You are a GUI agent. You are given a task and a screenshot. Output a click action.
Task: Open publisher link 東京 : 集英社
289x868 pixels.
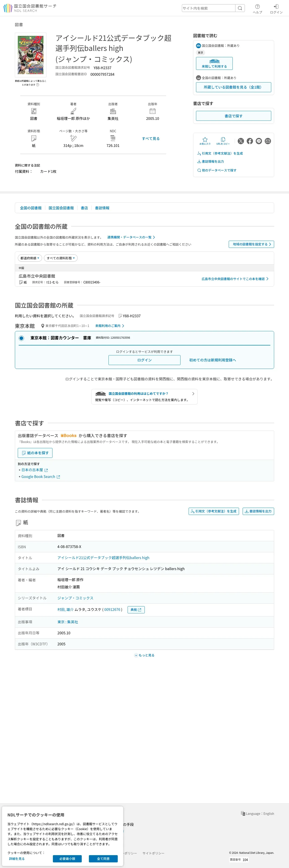click(x=68, y=622)
